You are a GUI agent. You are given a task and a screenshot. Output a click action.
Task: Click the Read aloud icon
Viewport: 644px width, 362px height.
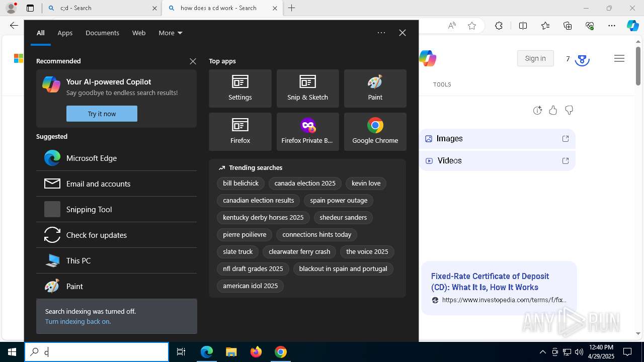click(452, 26)
